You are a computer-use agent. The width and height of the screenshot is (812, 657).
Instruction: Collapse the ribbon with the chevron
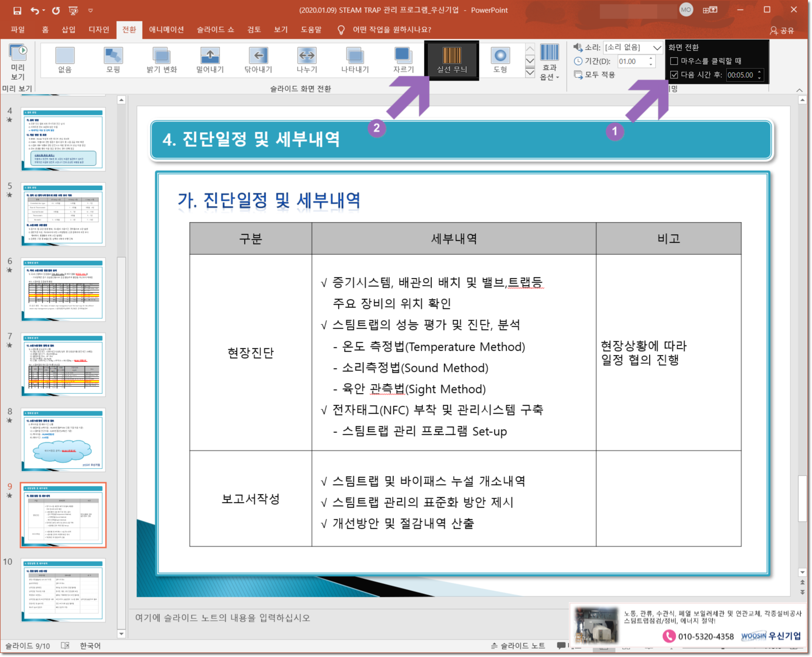coord(799,90)
